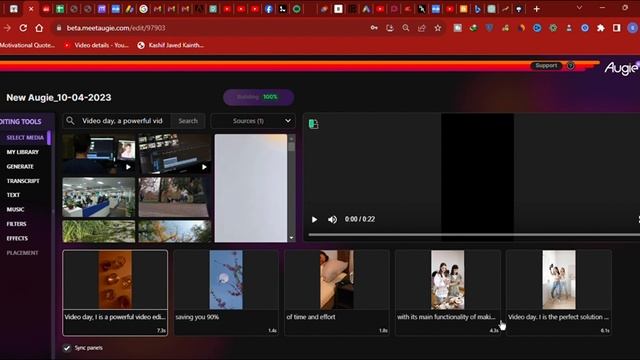Screen dimensions: 640x360
Task: Open the browser side panel icon
Action: pyautogui.click(x=616, y=28)
